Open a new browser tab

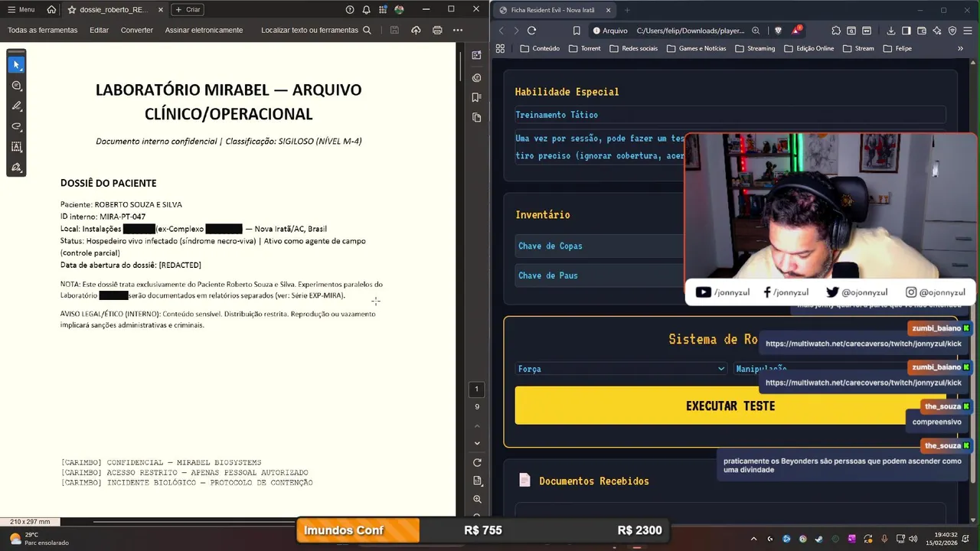[x=627, y=10]
